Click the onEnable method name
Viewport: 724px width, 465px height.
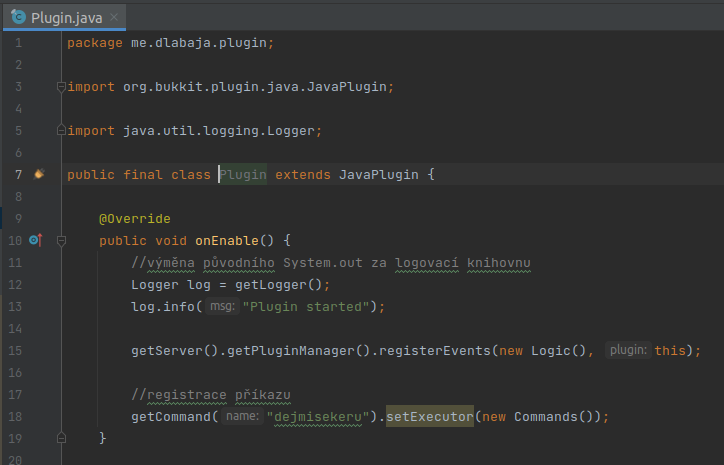click(227, 241)
